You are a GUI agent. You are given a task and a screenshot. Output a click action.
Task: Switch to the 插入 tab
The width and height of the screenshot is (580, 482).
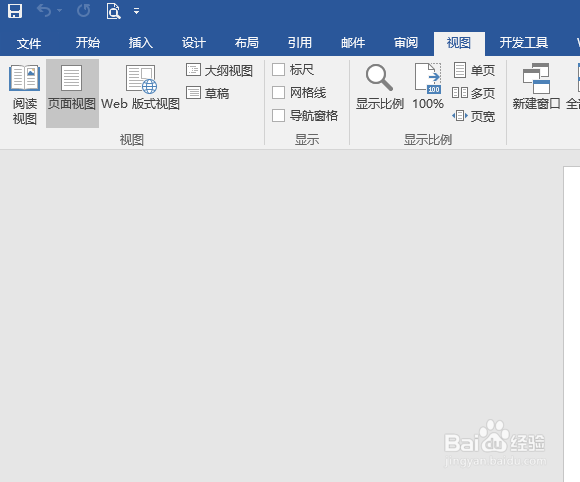pyautogui.click(x=141, y=43)
